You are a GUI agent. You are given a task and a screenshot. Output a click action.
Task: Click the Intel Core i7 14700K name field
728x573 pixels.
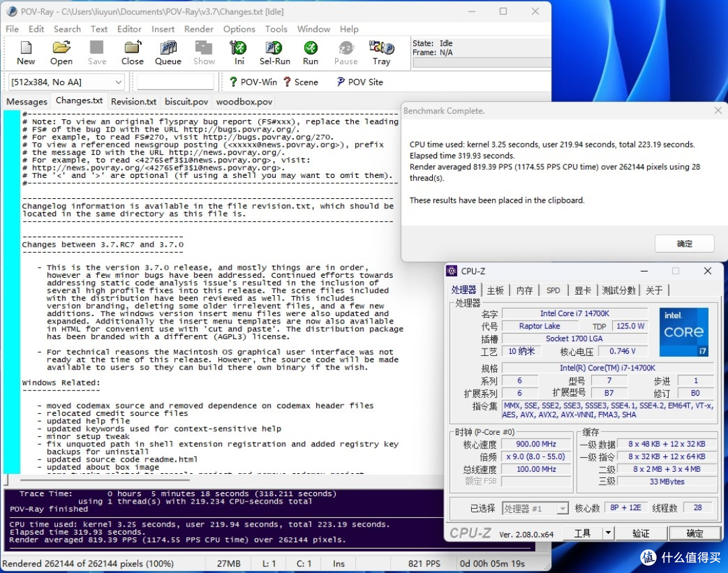coord(574,313)
